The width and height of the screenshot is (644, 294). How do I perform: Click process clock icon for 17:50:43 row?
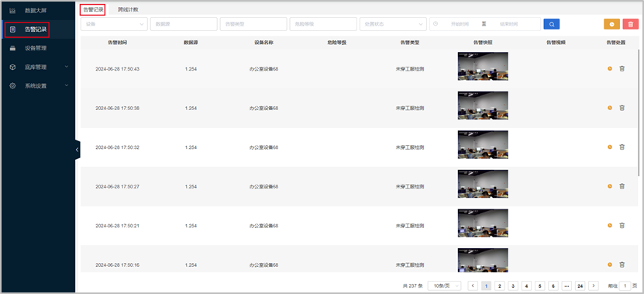(x=610, y=69)
